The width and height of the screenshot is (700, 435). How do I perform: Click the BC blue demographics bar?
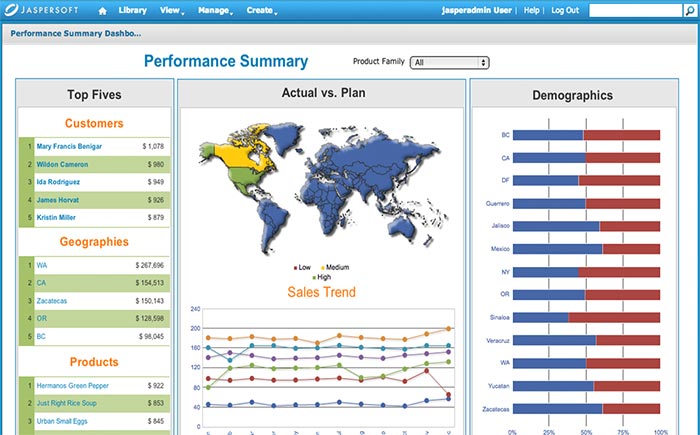tap(548, 135)
